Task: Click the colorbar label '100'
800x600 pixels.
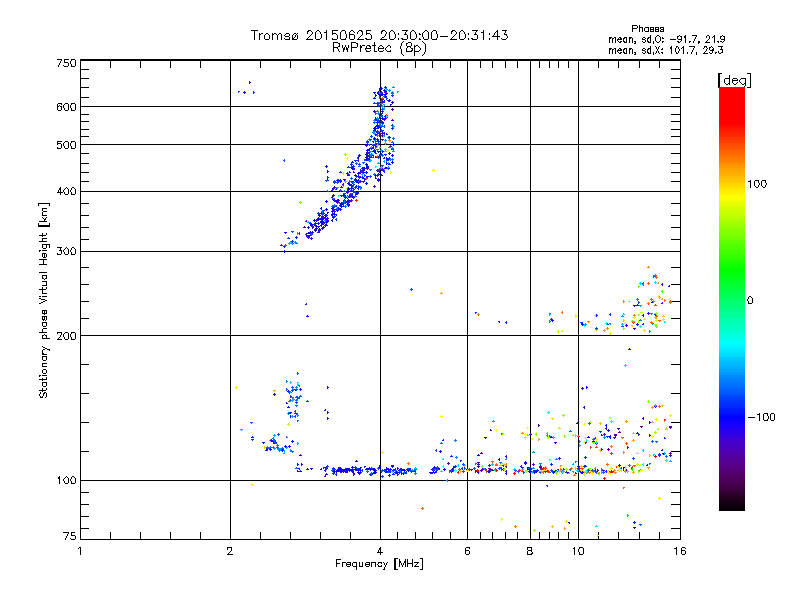Action: point(757,184)
